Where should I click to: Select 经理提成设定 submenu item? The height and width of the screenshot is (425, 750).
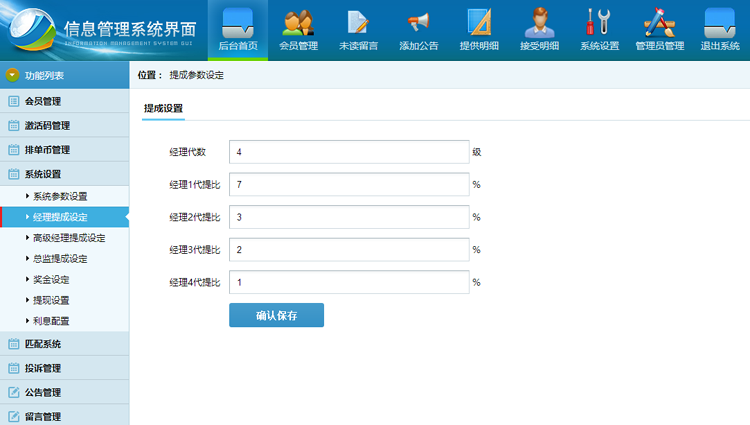coord(65,217)
